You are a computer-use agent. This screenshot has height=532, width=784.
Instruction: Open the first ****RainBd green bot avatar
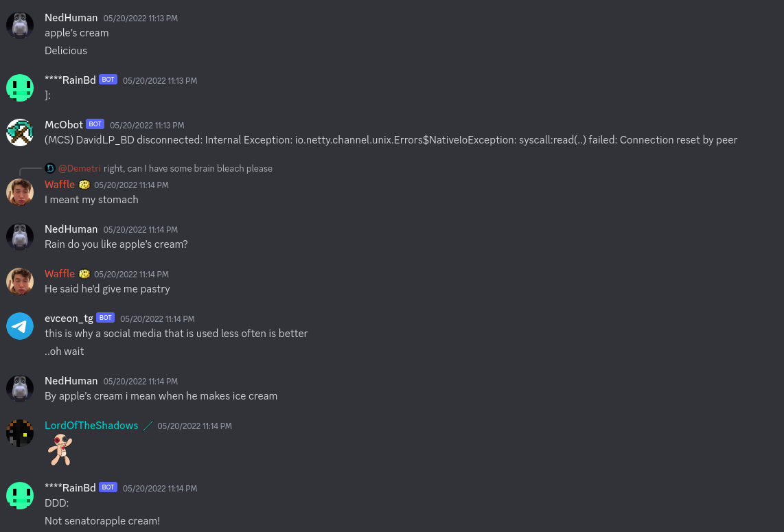point(20,88)
